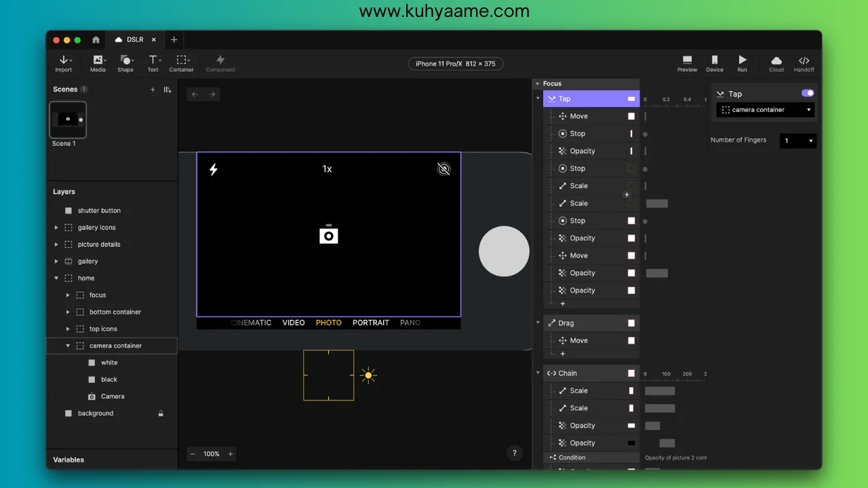This screenshot has width=868, height=488.
Task: Click the undo back arrow on canvas
Action: point(195,94)
